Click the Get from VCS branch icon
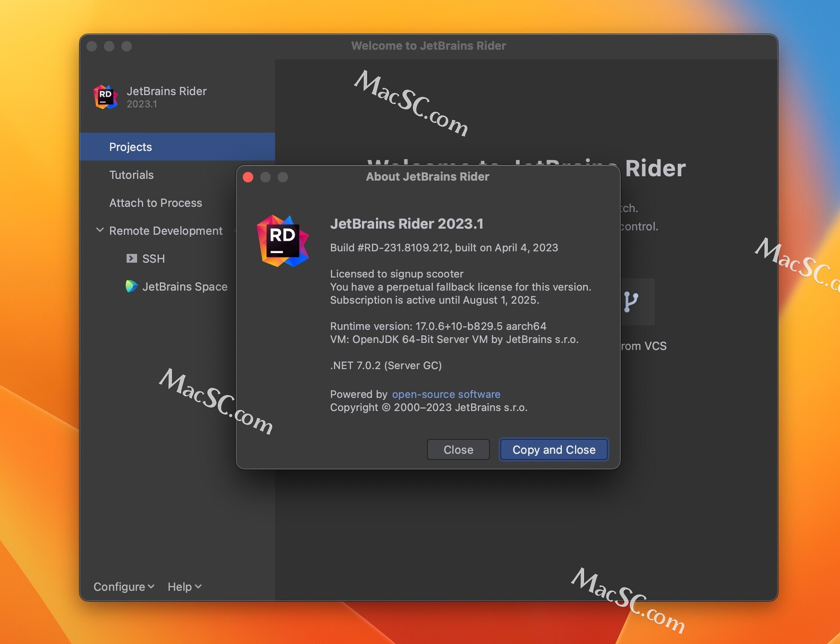Image resolution: width=840 pixels, height=644 pixels. pyautogui.click(x=630, y=302)
